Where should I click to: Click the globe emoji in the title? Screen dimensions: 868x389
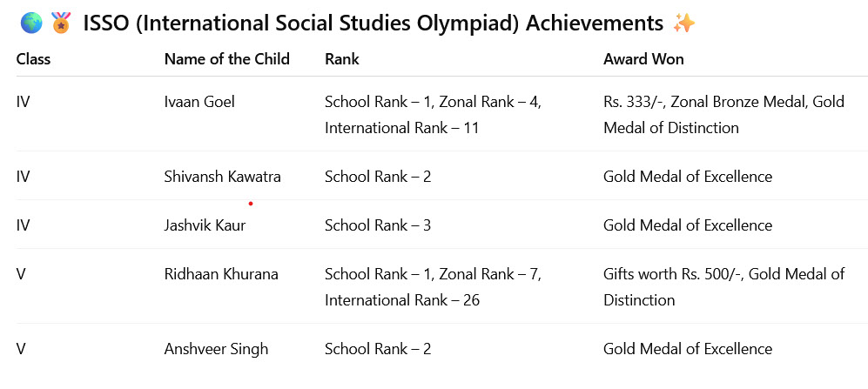coord(30,23)
